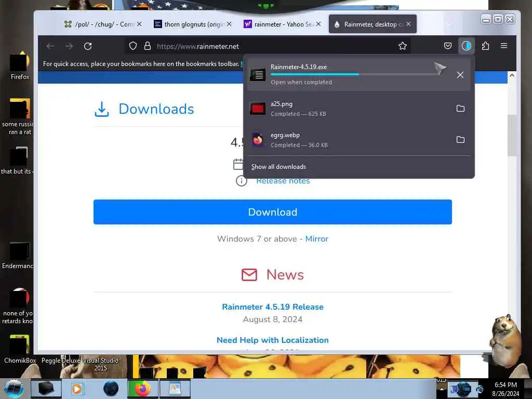Image resolution: width=532 pixels, height=399 pixels.
Task: Bookmark this page with the star
Action: [x=403, y=46]
